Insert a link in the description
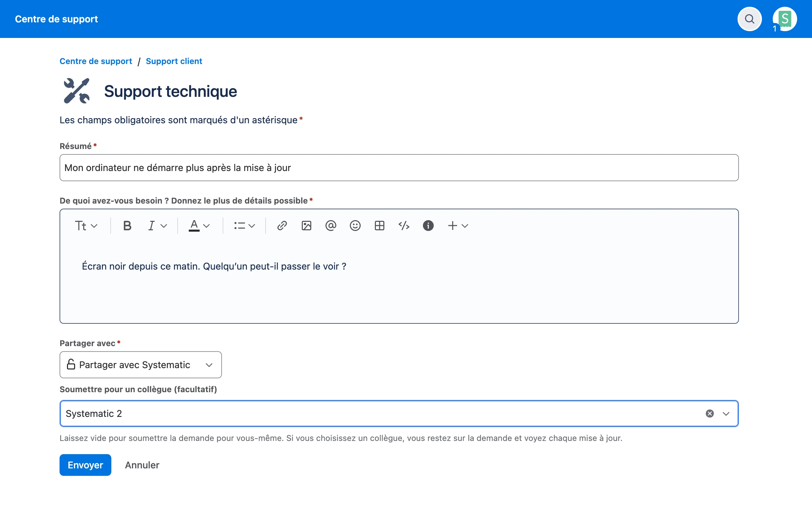 click(x=282, y=226)
